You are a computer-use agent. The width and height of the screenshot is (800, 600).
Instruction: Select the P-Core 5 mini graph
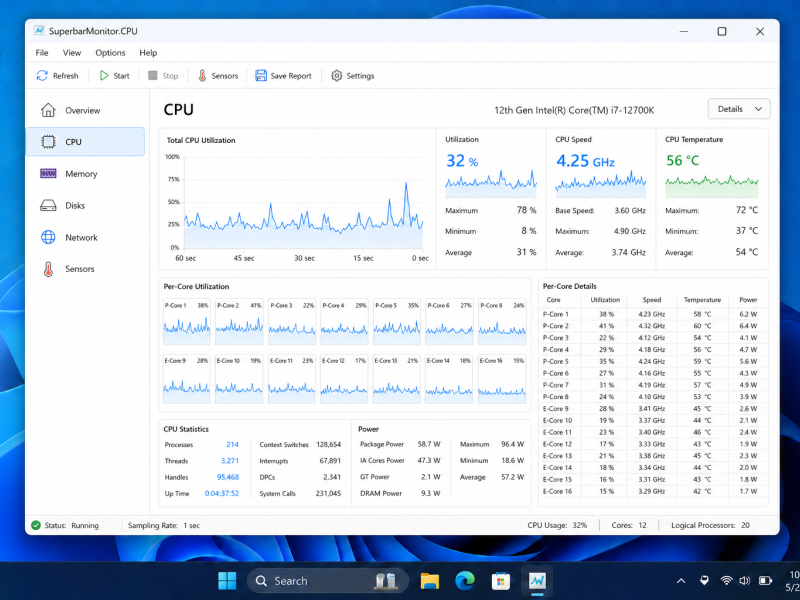click(x=396, y=322)
